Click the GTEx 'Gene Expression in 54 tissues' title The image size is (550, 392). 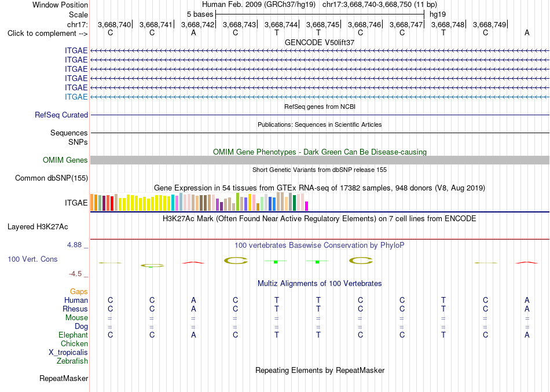click(320, 188)
